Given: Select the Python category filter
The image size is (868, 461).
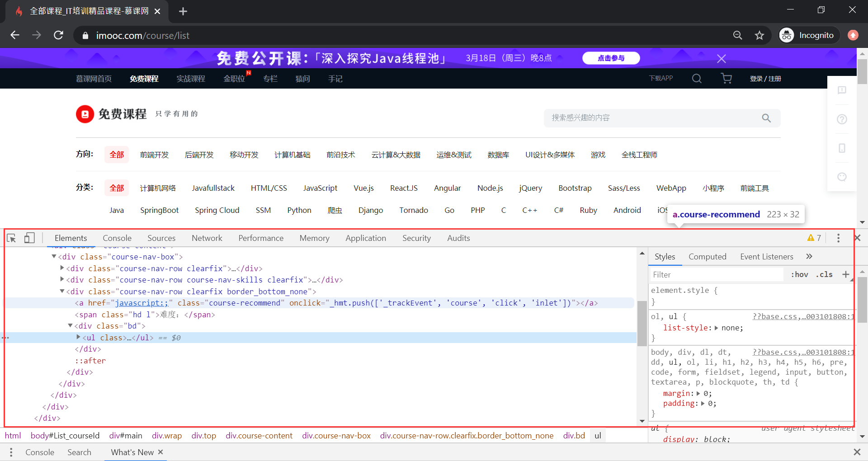Looking at the screenshot, I should coord(299,210).
